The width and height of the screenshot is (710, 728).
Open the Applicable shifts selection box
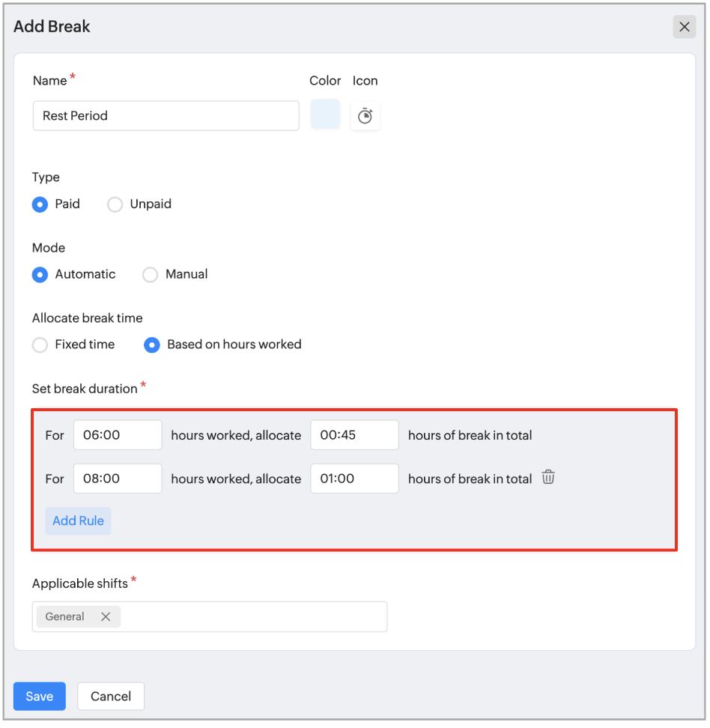click(x=210, y=616)
